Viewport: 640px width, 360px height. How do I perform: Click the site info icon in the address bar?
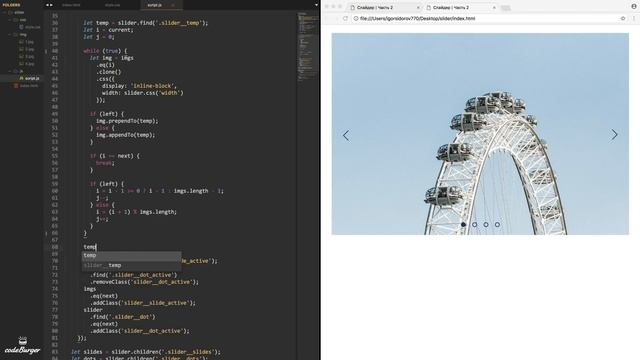356,18
